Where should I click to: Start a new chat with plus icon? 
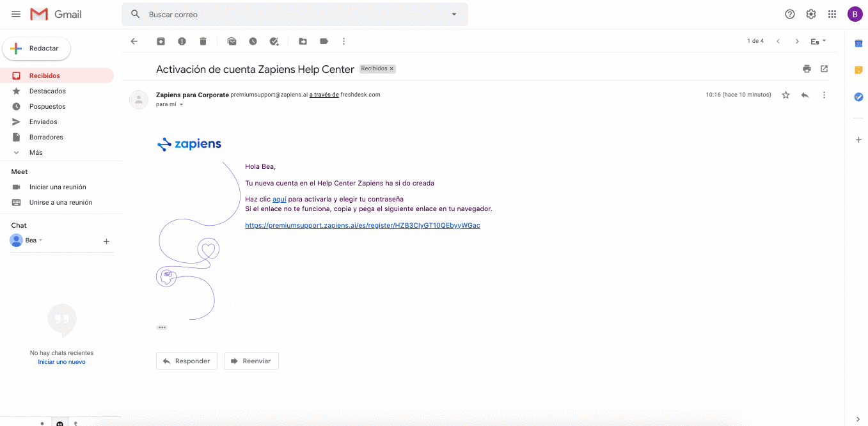click(x=106, y=241)
